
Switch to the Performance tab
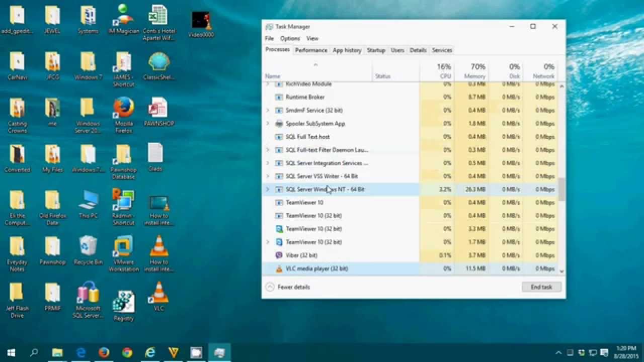[x=311, y=50]
